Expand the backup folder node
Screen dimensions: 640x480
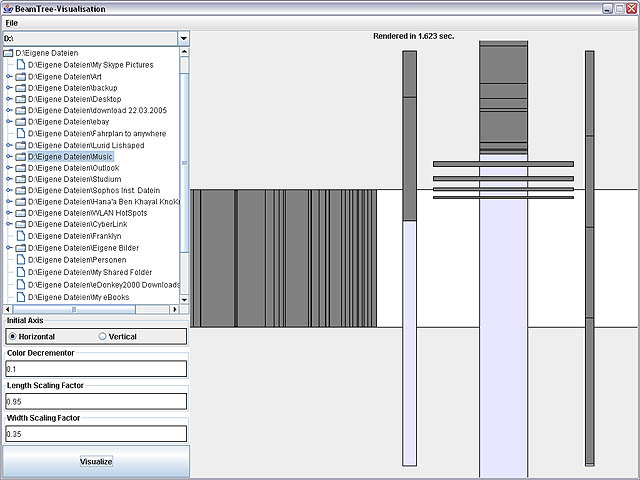[x=9, y=88]
